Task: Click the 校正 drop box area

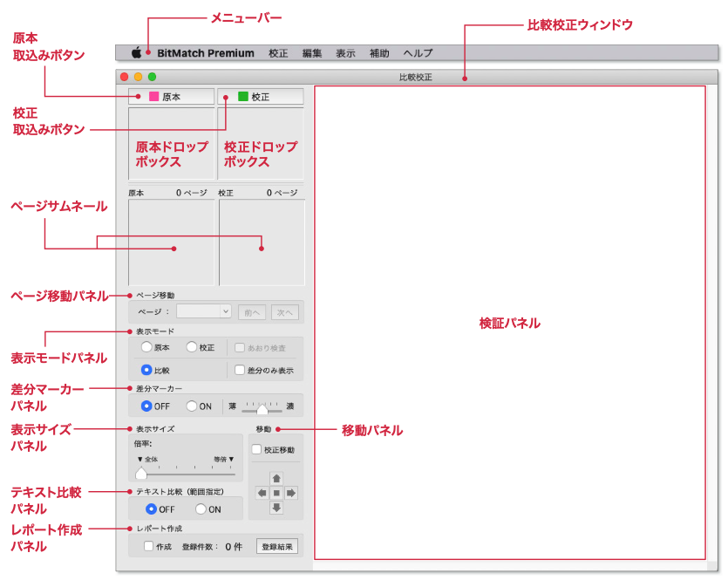Action: coord(261,144)
